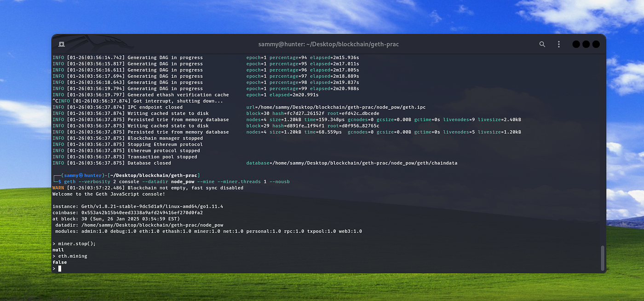Click the 'percentage=94' DAG progress value
The height and width of the screenshot is (301, 644).
(x=288, y=58)
